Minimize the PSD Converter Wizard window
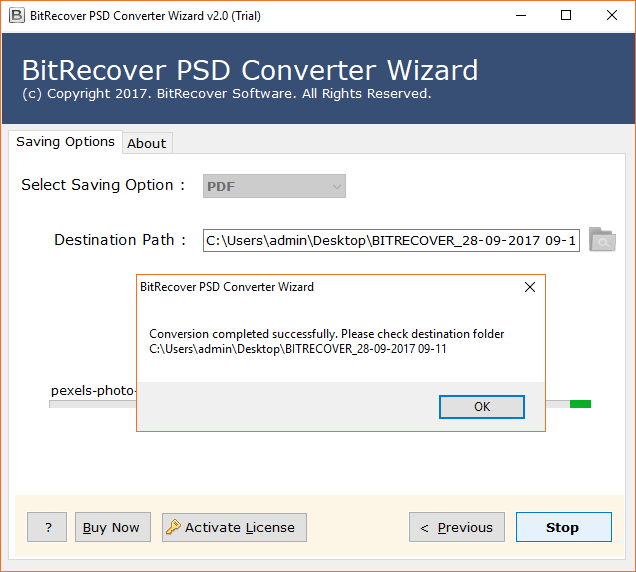 point(521,15)
